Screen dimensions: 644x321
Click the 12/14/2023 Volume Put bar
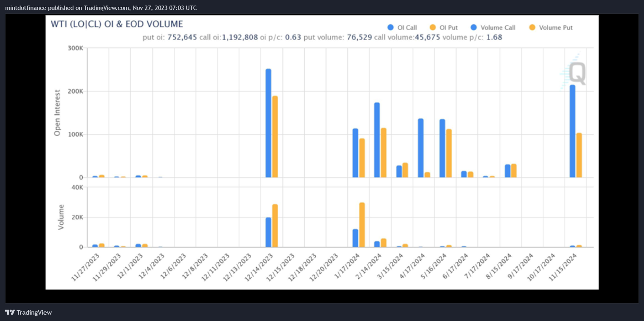coord(275,226)
